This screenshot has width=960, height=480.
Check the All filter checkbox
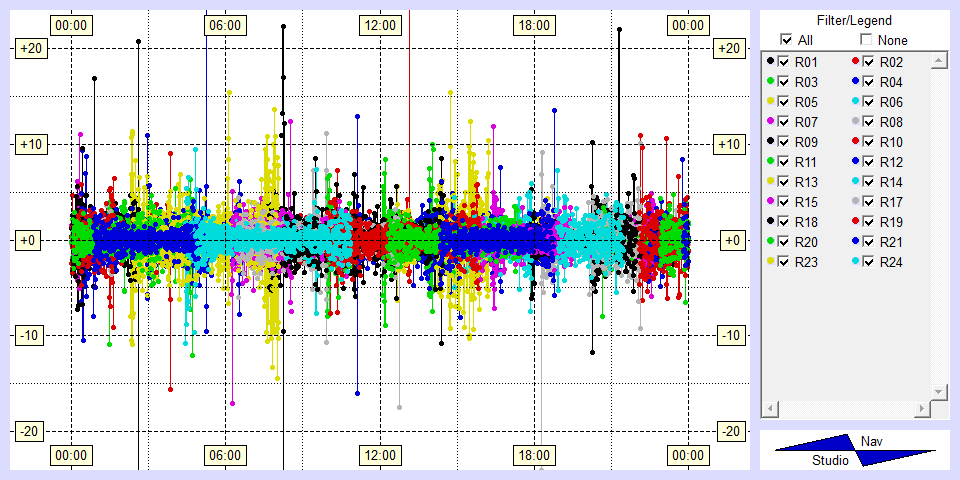tap(786, 40)
